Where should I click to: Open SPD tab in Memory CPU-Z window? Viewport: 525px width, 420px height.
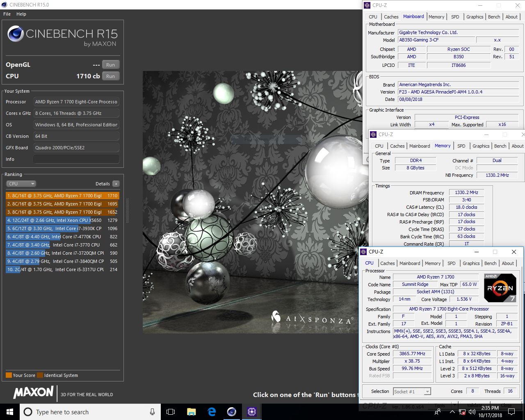pos(461,146)
